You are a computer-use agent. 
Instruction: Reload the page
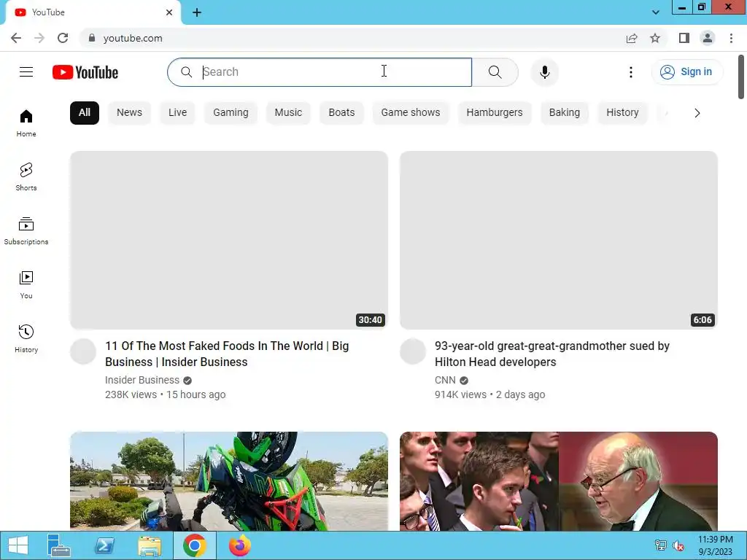click(63, 38)
